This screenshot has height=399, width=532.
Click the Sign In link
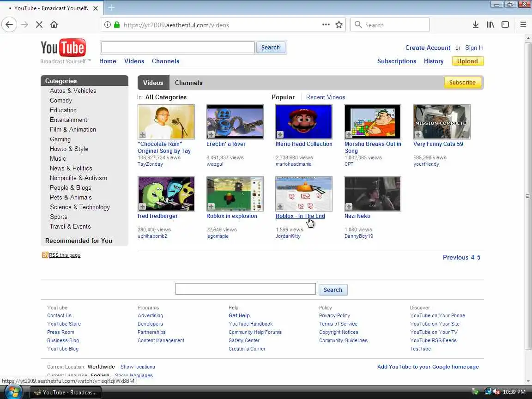(474, 48)
